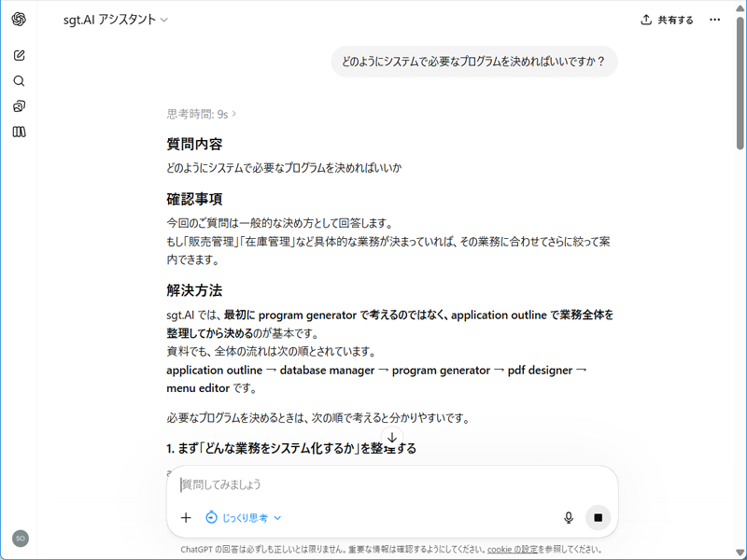Image resolution: width=747 pixels, height=560 pixels.
Task: Click the user question message bubble
Action: pos(474,62)
